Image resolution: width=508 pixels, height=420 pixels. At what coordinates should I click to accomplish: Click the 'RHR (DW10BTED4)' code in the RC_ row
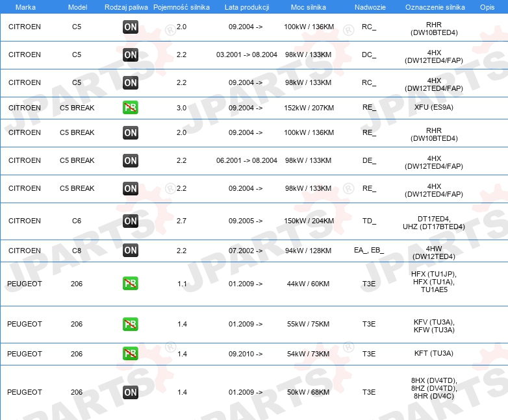434,29
